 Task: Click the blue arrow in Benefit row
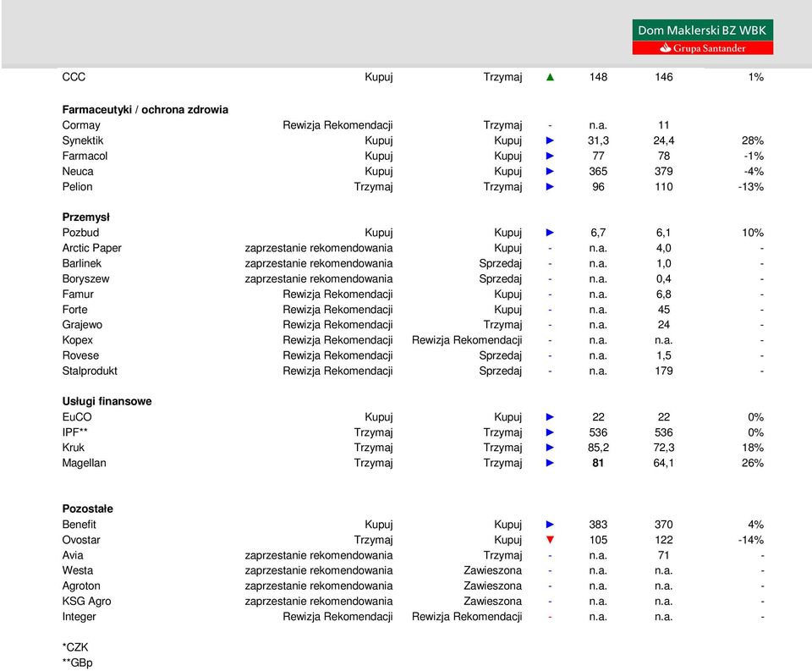pyautogui.click(x=550, y=525)
